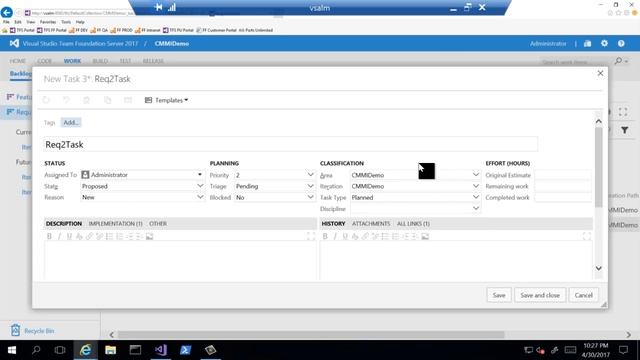Open the WORK hub tab

[x=72, y=61]
